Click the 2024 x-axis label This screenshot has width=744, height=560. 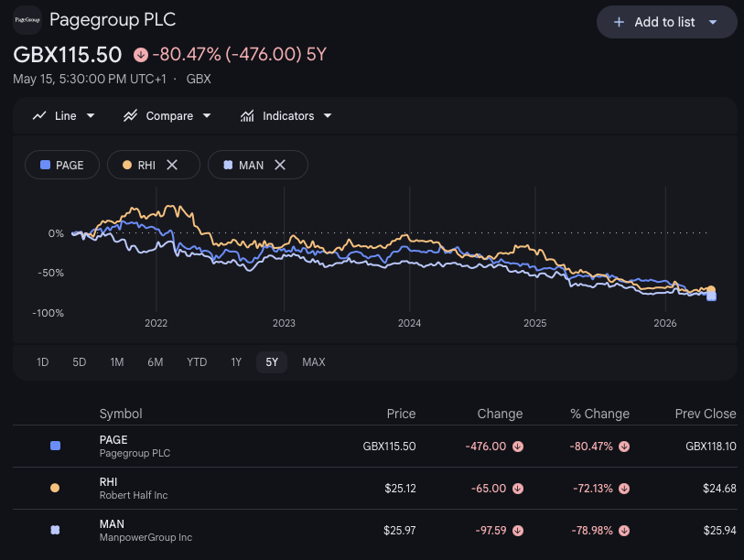(x=409, y=323)
